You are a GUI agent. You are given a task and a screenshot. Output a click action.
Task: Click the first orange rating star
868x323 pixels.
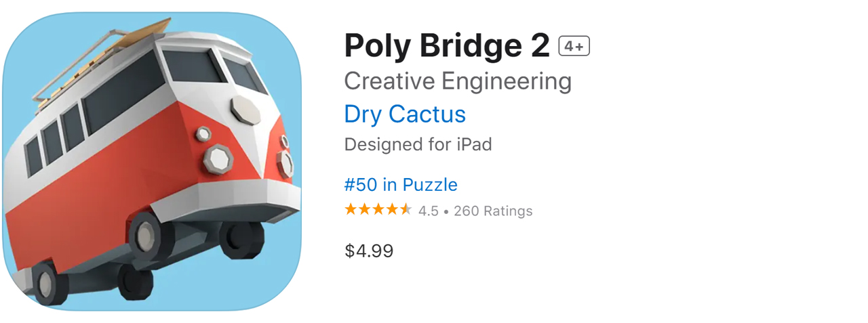tap(351, 210)
